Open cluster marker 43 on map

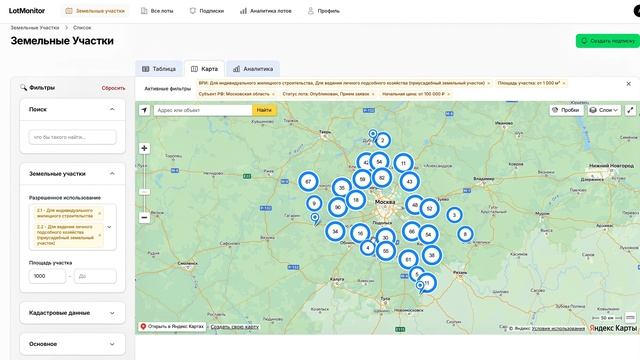[409, 182]
